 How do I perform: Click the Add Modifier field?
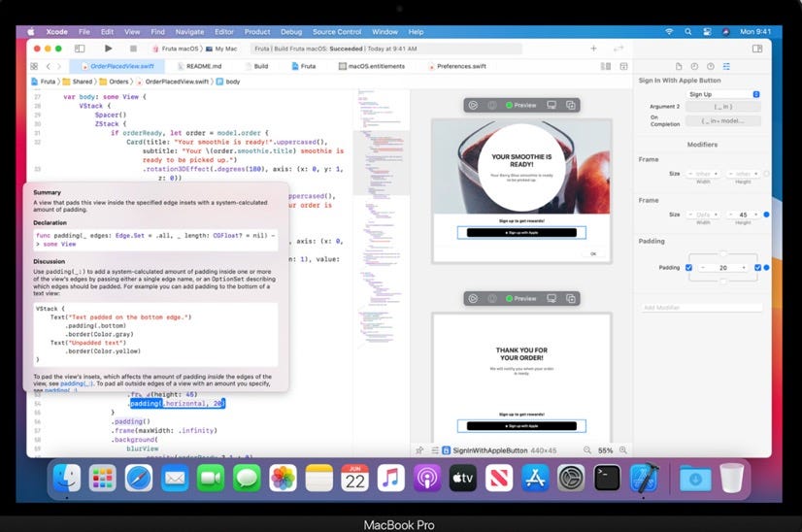click(x=701, y=308)
